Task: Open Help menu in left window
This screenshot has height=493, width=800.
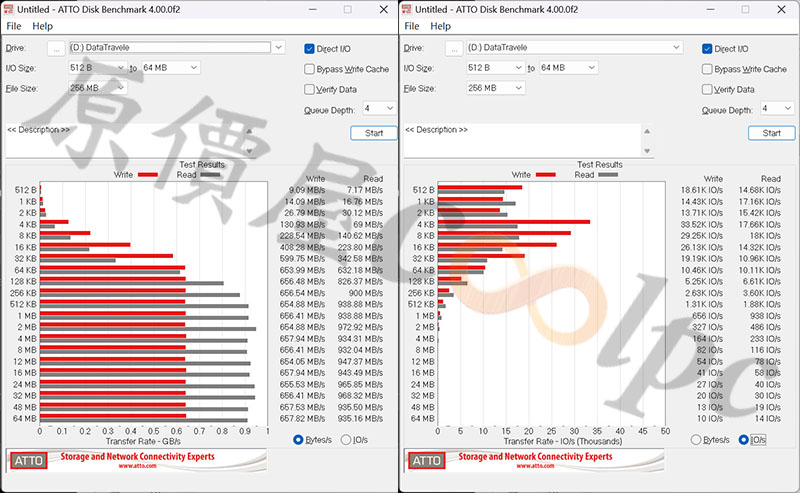Action: 42,26
